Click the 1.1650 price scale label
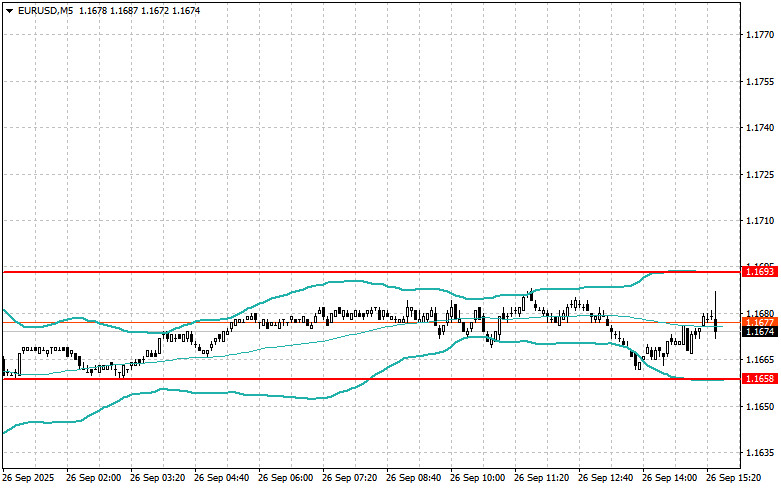The width and height of the screenshot is (781, 489). [760, 406]
